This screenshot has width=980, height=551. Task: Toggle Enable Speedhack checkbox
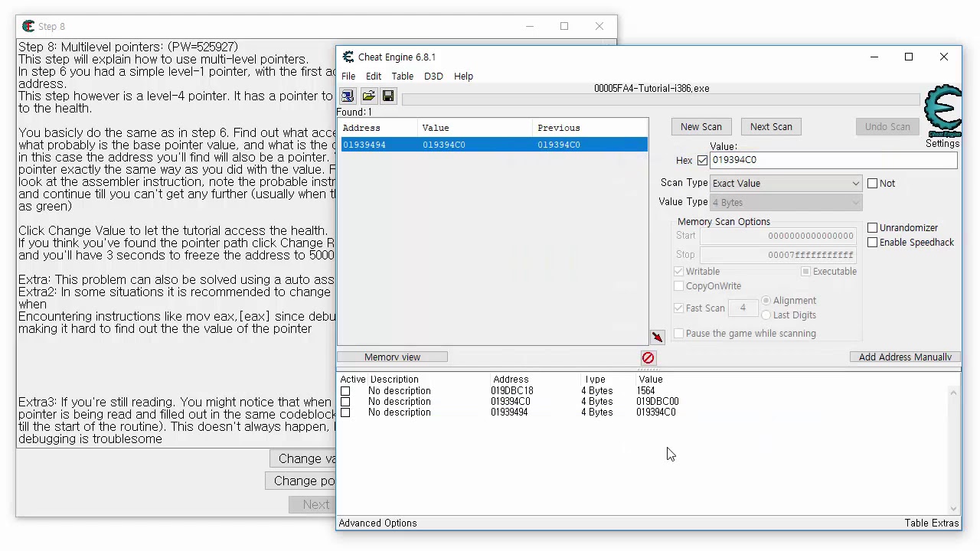872,242
